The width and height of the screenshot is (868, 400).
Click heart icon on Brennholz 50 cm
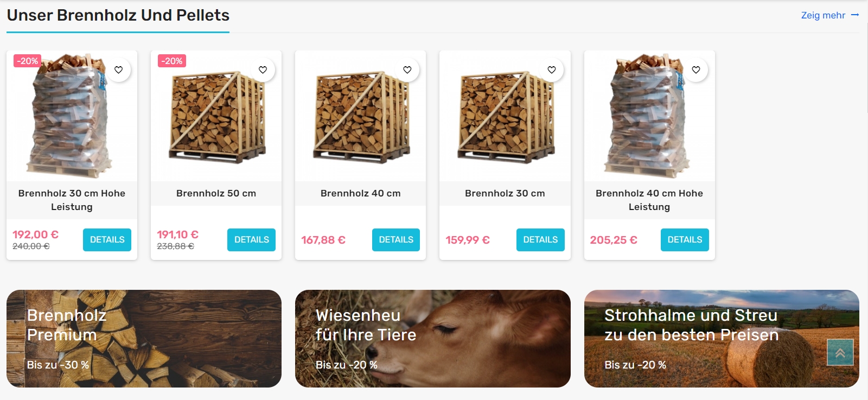(263, 70)
